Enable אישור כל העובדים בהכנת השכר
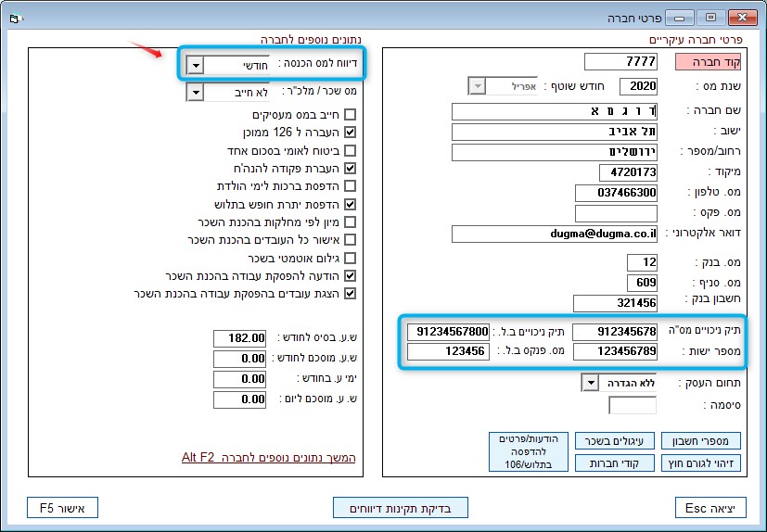 [350, 240]
